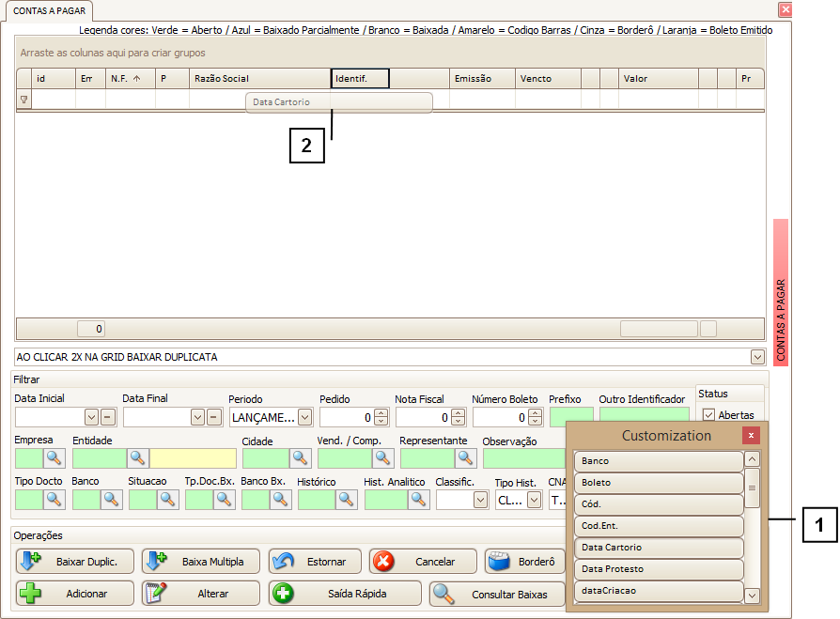Clear Data Inicial with minus button

coord(108,417)
